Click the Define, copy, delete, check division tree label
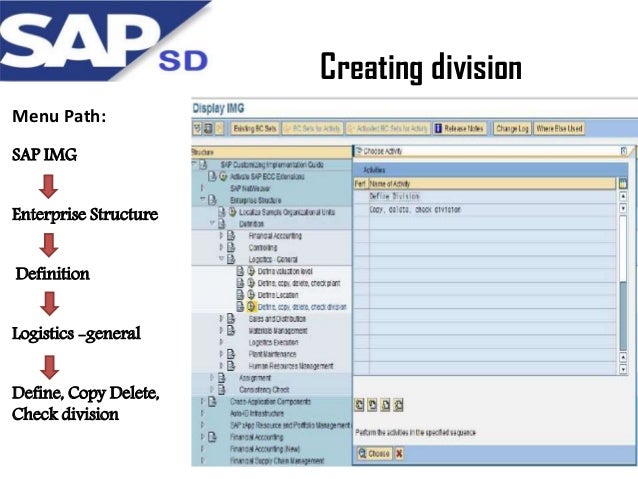This screenshot has height=479, width=638. point(302,307)
